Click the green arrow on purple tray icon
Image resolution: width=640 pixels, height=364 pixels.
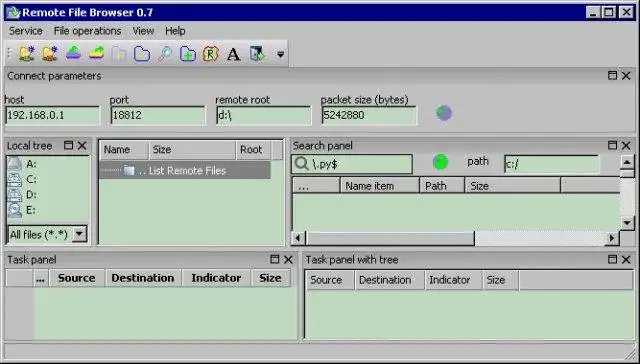click(73, 53)
